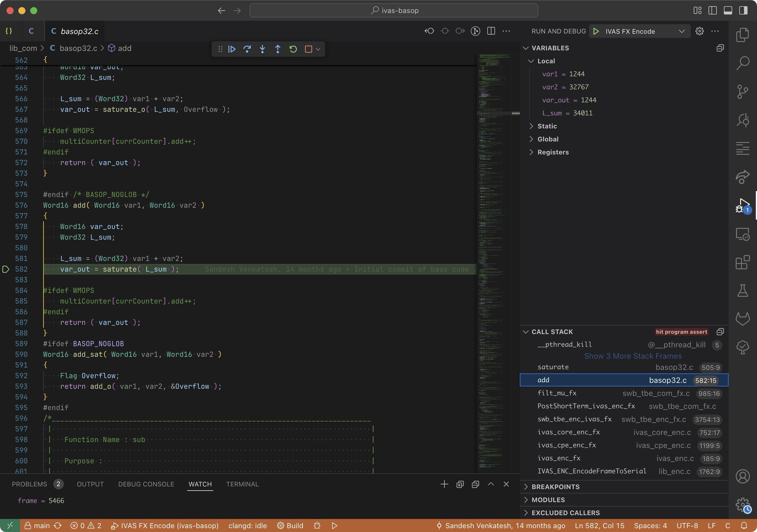Screen dimensions: 757x532
Task: Click the Step Over debug icon
Action: 247,49
